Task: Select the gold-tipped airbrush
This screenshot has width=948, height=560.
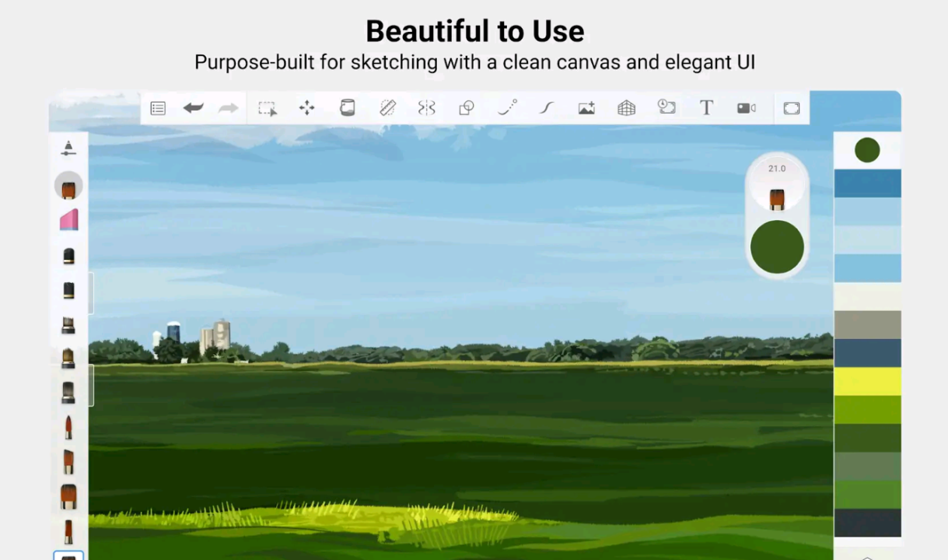Action: tap(68, 359)
